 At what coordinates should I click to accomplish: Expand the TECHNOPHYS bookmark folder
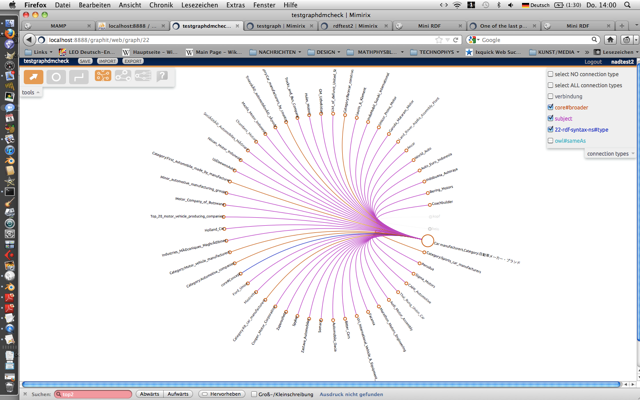click(436, 52)
